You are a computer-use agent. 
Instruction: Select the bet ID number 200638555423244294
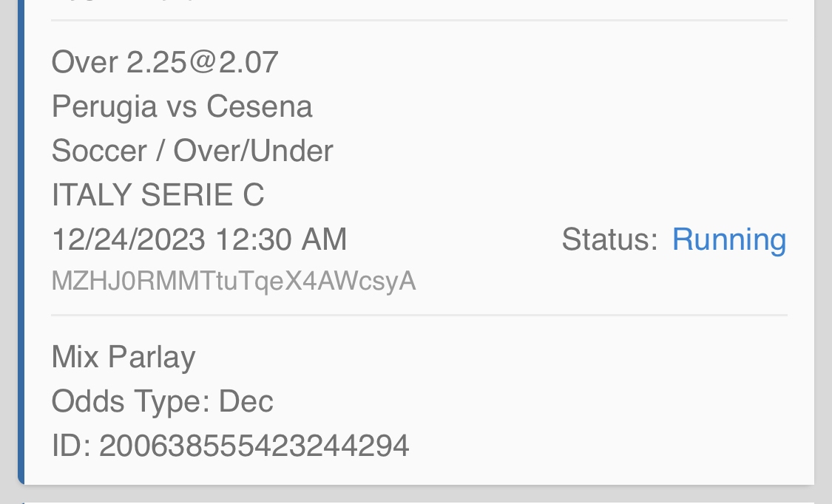click(x=254, y=446)
